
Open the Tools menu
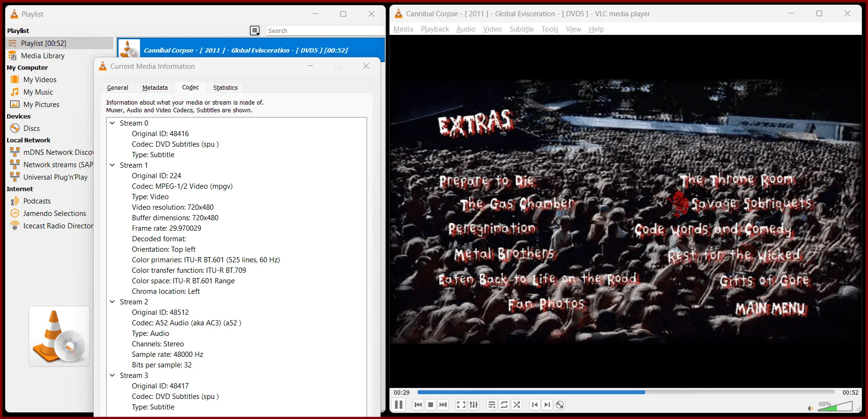550,29
